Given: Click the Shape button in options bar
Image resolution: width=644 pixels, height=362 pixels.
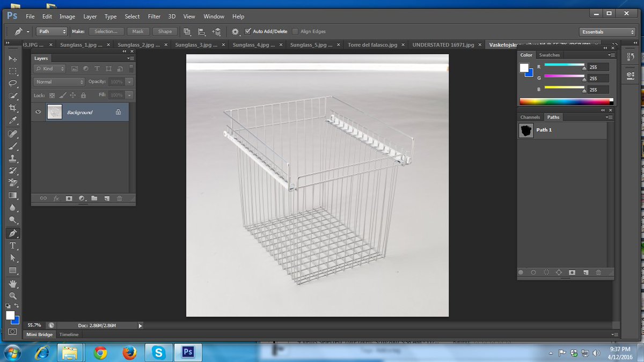Looking at the screenshot, I should pyautogui.click(x=165, y=32).
